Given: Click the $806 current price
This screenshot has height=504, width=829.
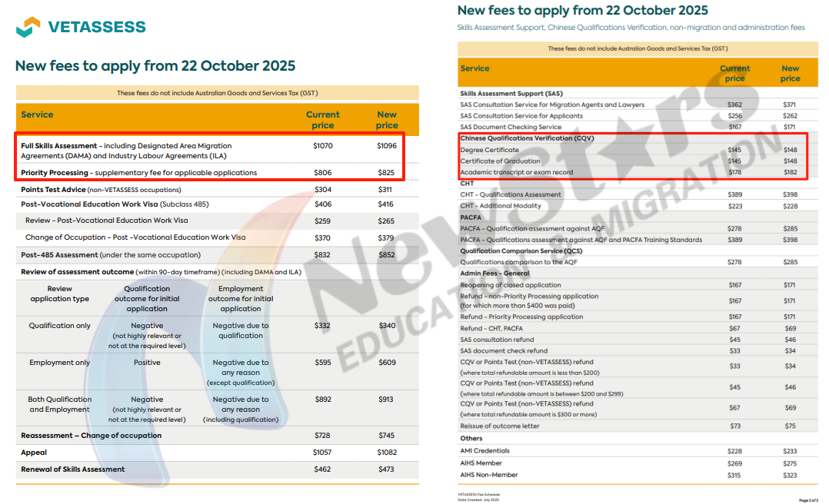Looking at the screenshot, I should pyautogui.click(x=322, y=173).
